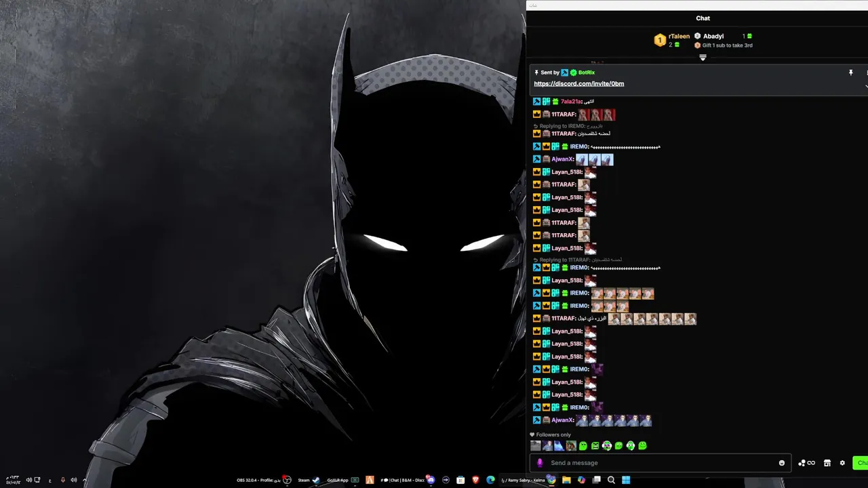
Task: Open the orange app icon next to GoXLR
Action: 370,480
